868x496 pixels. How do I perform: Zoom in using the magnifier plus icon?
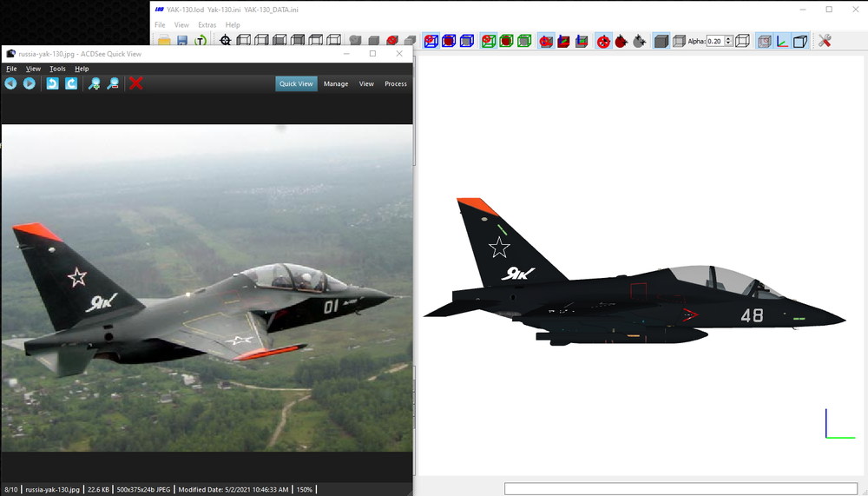coord(94,83)
